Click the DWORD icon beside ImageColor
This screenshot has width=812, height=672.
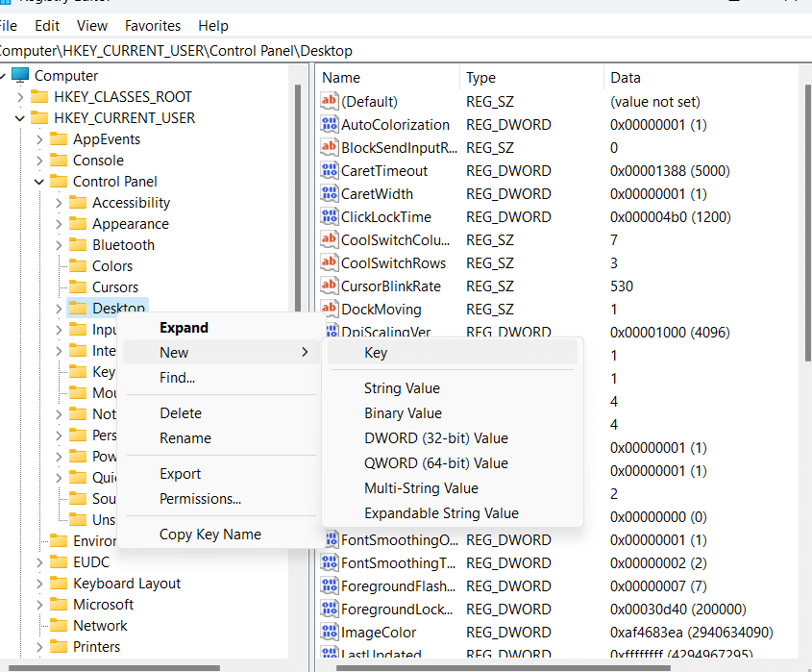point(330,633)
